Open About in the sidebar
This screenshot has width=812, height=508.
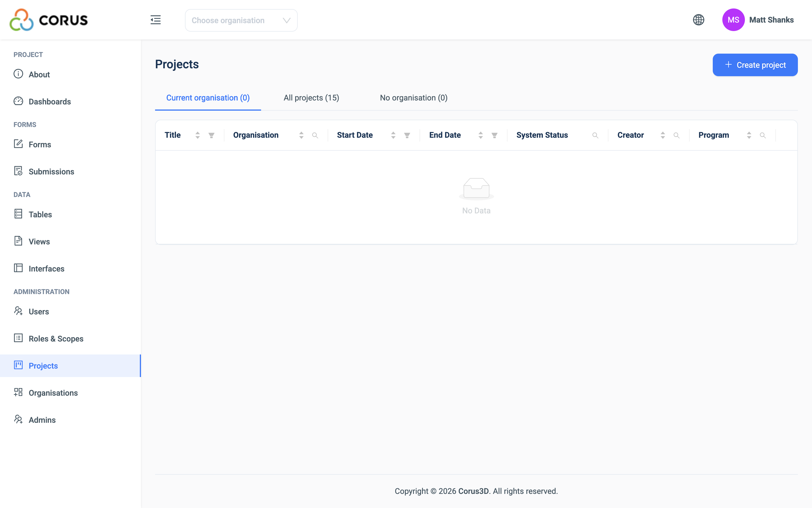70,74
